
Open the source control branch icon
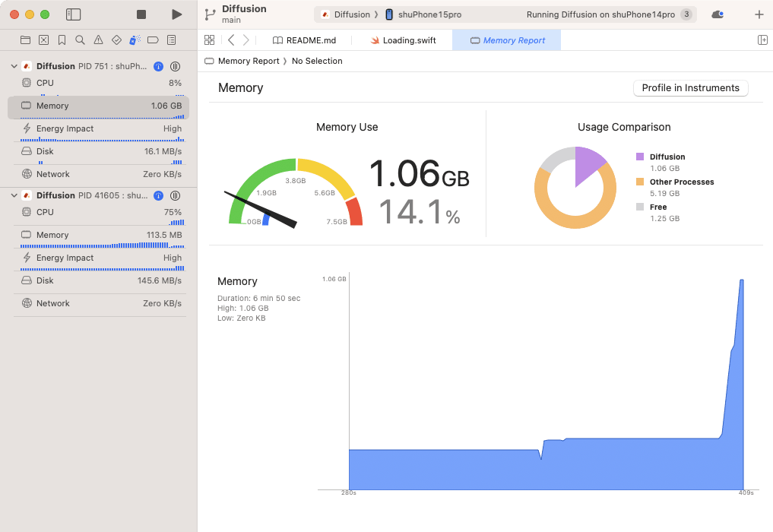pos(210,14)
